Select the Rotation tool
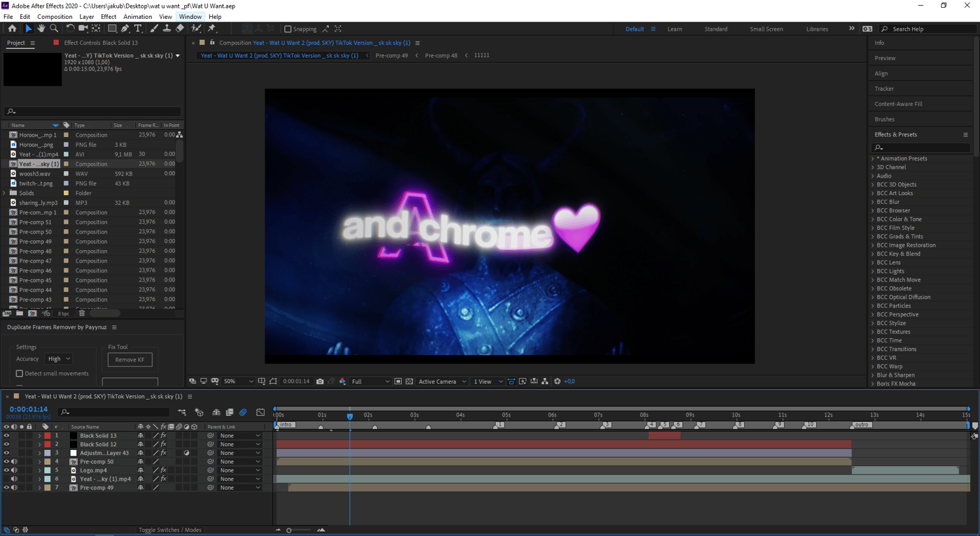 click(x=70, y=29)
